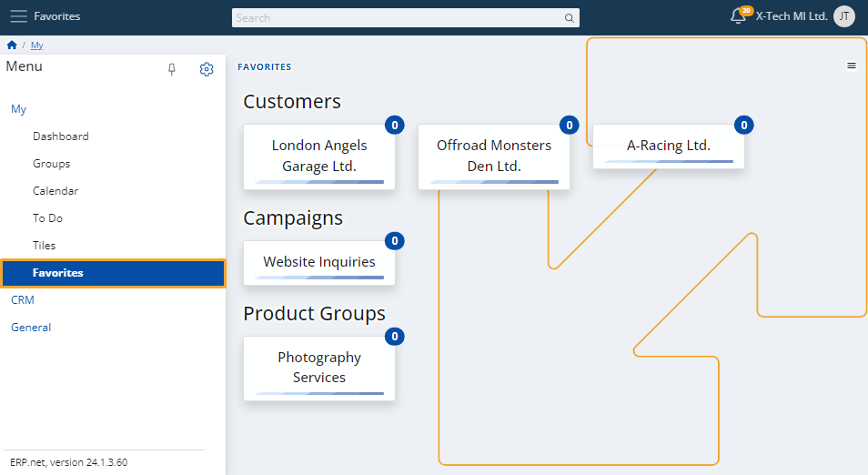Screen dimensions: 868x475
Task: Select the Website Inquiries campaign tile
Action: tap(319, 262)
